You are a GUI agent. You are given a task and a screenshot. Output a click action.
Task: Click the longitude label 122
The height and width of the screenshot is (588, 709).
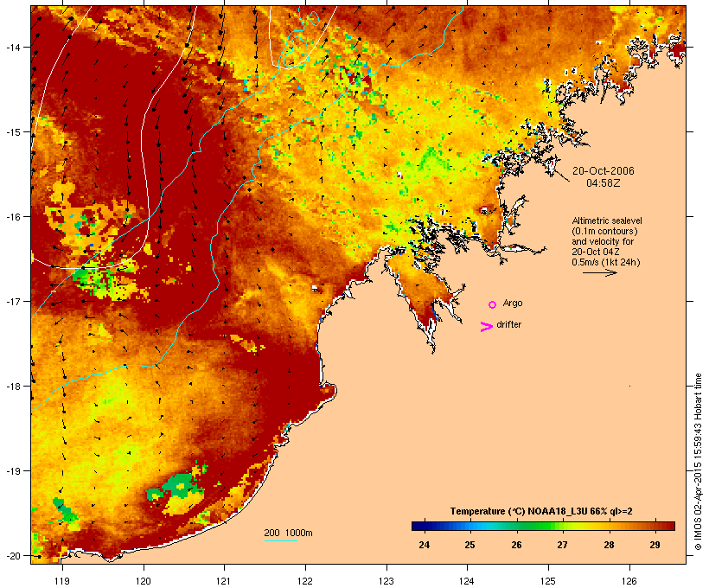point(305,581)
